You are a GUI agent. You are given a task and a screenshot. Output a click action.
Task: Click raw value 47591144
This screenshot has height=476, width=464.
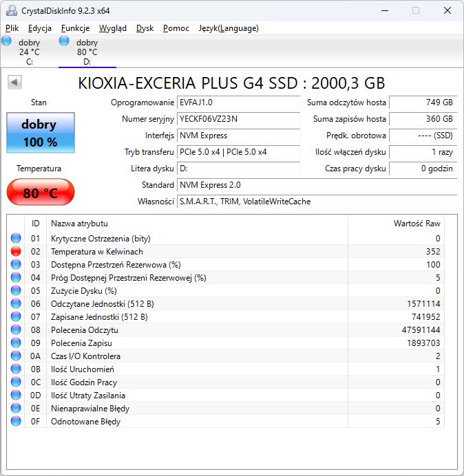click(421, 330)
